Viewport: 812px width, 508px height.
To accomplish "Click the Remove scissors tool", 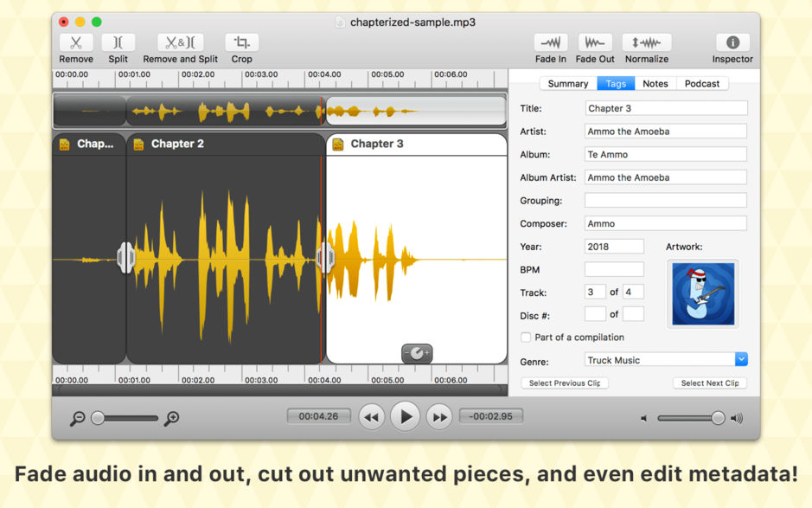I will click(x=76, y=42).
